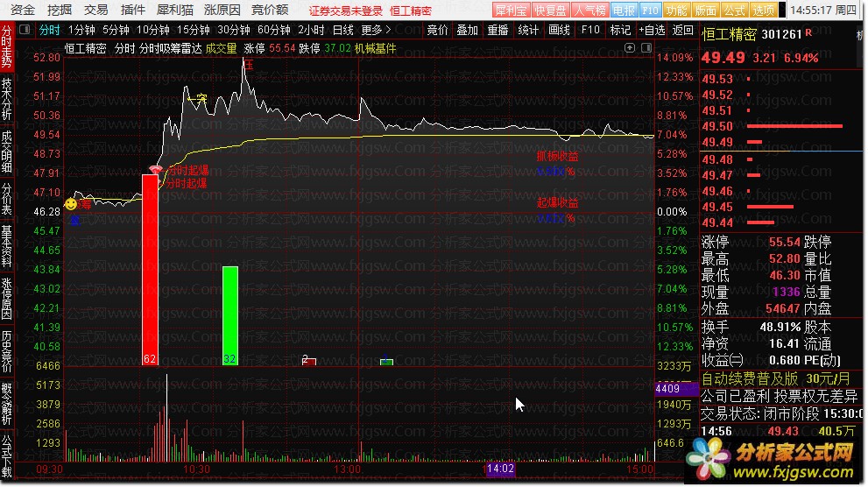Click the 证券交易未登录 status text
Image resolution: width=868 pixels, height=487 pixels.
click(346, 11)
